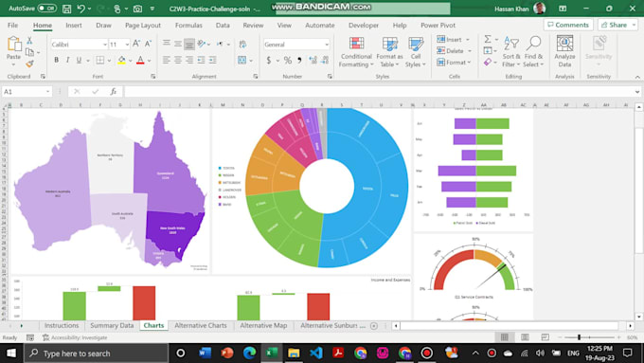
Task: Toggle AutoSave switch
Action: [x=46, y=9]
